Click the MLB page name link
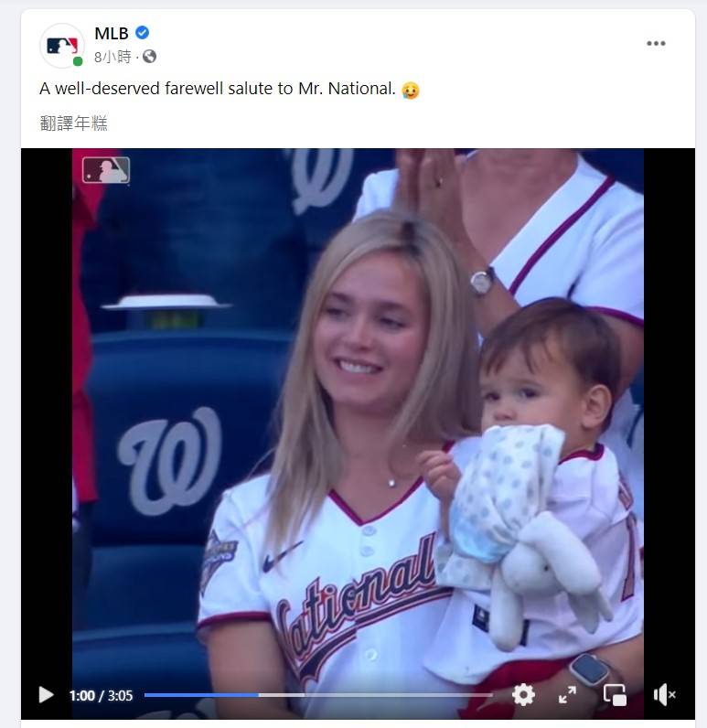 [x=112, y=34]
